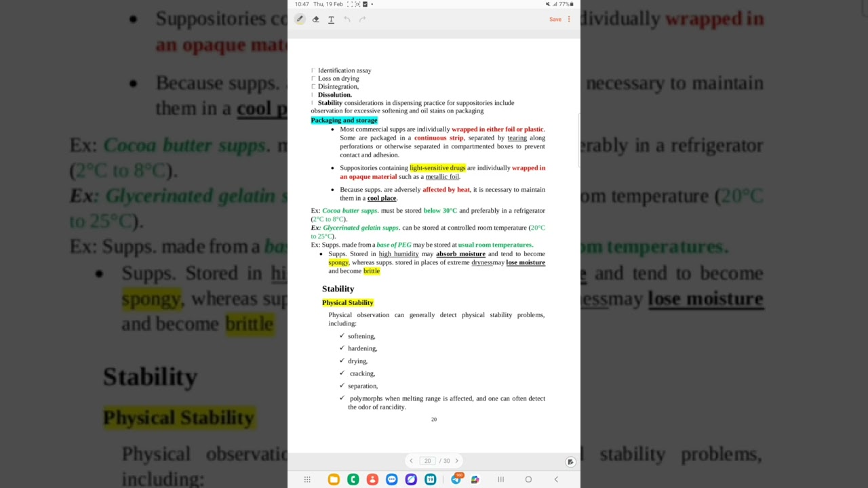Open the Calendar app
Viewport: 868px width, 488px height.
(431, 479)
